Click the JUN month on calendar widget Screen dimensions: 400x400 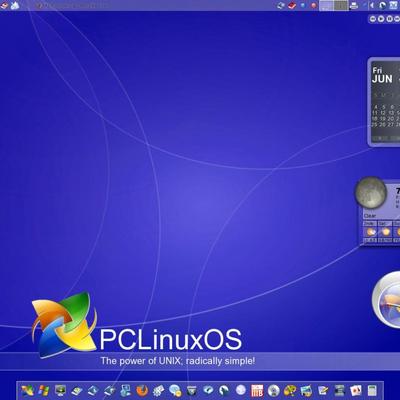tap(382, 79)
